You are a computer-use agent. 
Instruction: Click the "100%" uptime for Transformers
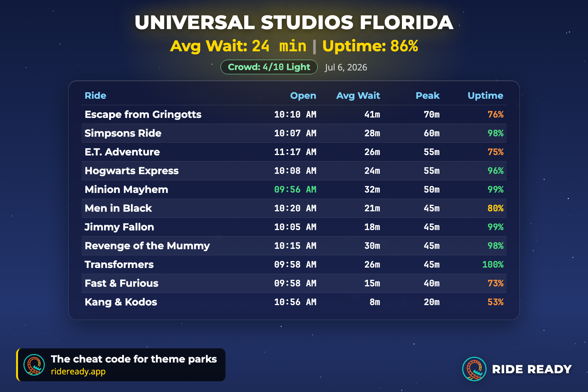tap(493, 265)
